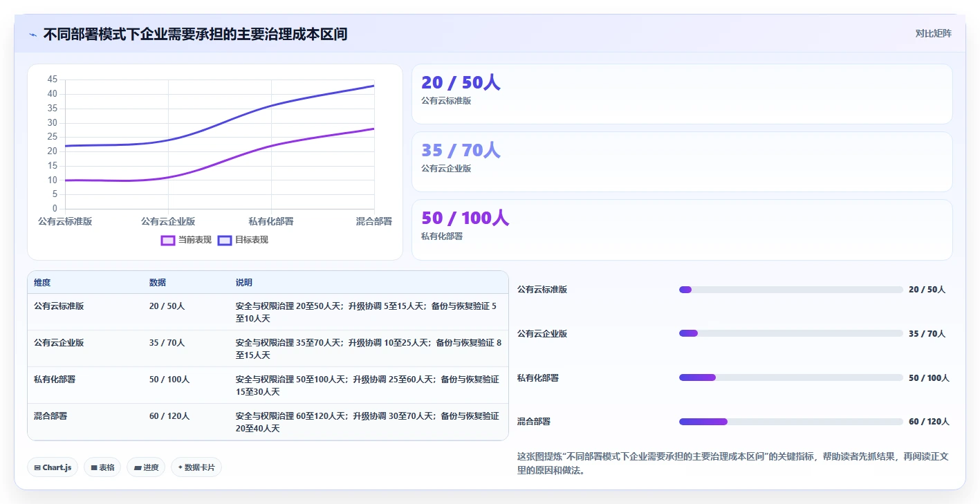Toggle the 目标表现 legend item
Image resolution: width=980 pixels, height=504 pixels.
tap(243, 240)
